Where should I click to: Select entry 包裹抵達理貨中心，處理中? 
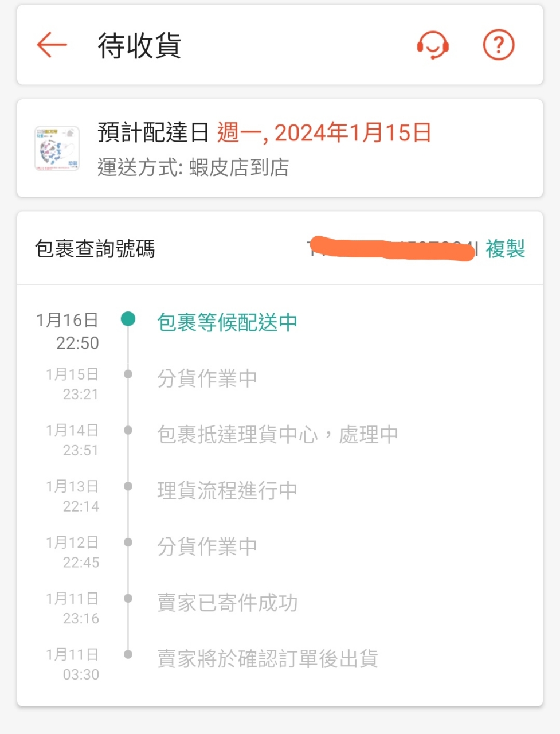[x=277, y=435]
